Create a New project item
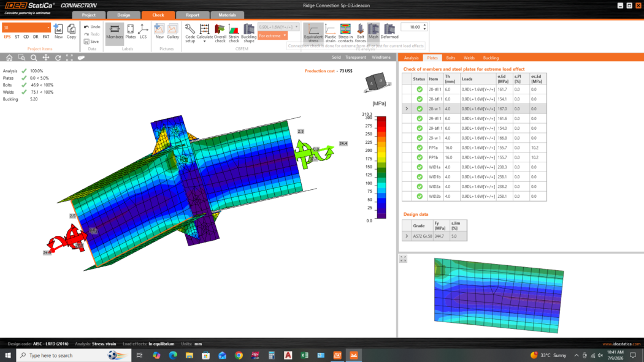Viewport: 644px width, 362px height. (59, 32)
